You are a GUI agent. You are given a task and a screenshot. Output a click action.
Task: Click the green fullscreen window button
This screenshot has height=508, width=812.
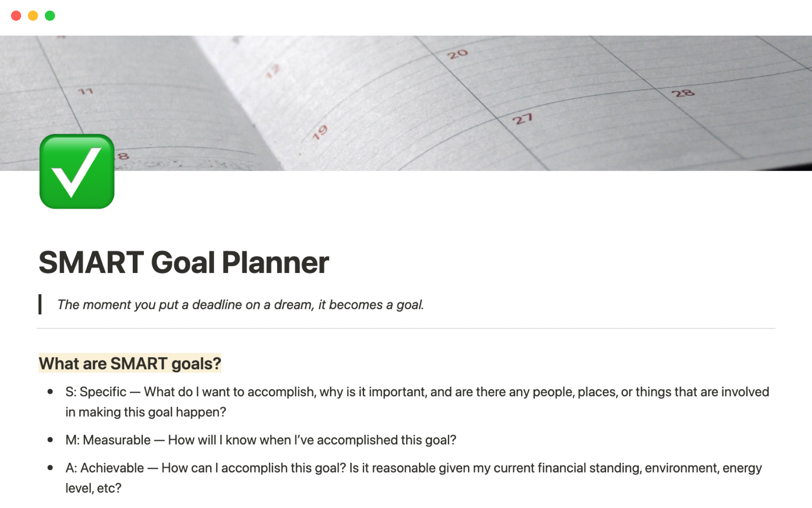tap(50, 15)
